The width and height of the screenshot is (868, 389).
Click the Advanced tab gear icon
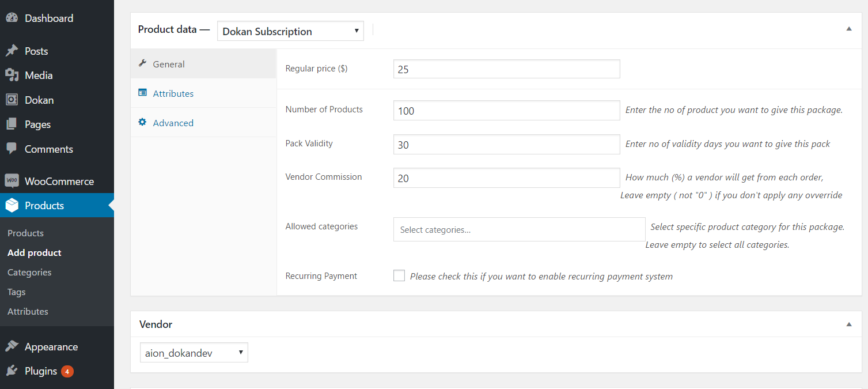click(142, 122)
